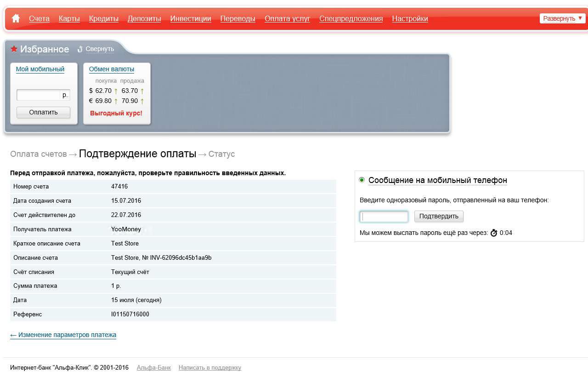Click reference value I01150716000

(130, 314)
